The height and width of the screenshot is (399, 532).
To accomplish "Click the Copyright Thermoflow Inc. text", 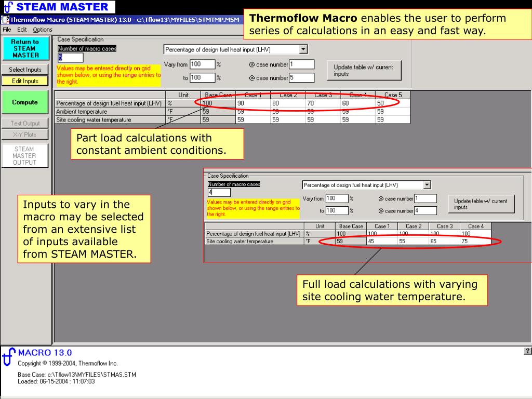I will [x=68, y=363].
